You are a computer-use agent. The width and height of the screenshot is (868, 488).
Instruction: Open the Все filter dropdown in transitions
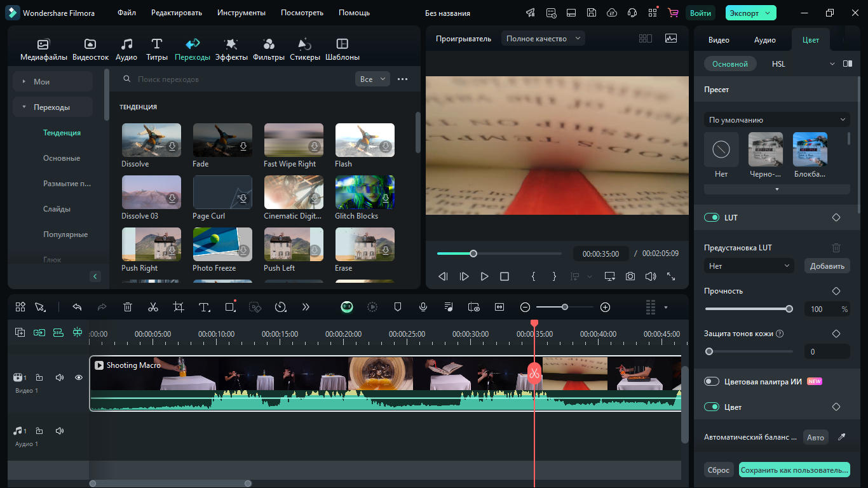point(372,79)
